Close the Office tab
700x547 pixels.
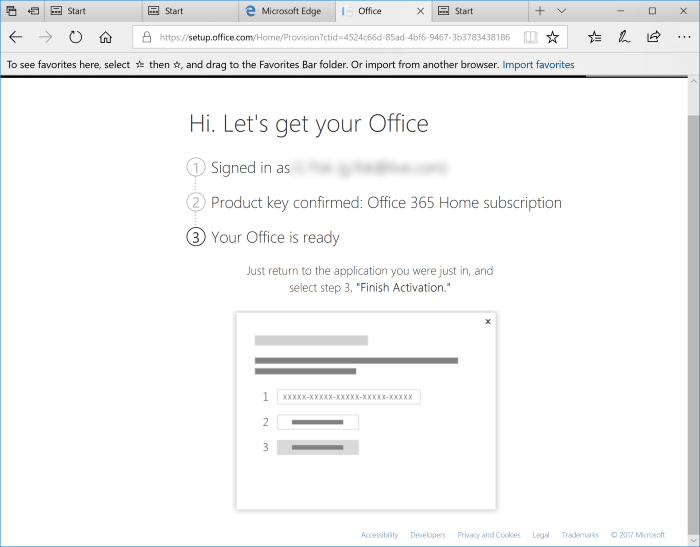(x=420, y=11)
